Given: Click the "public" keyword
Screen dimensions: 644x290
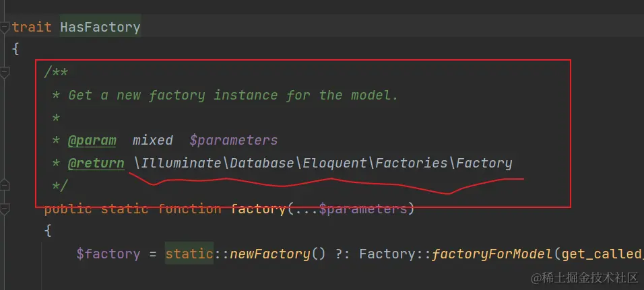Looking at the screenshot, I should click(x=68, y=209).
